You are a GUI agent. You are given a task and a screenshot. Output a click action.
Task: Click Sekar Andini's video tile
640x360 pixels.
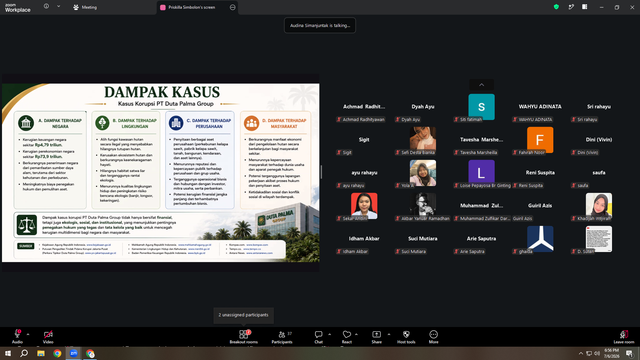point(364,206)
